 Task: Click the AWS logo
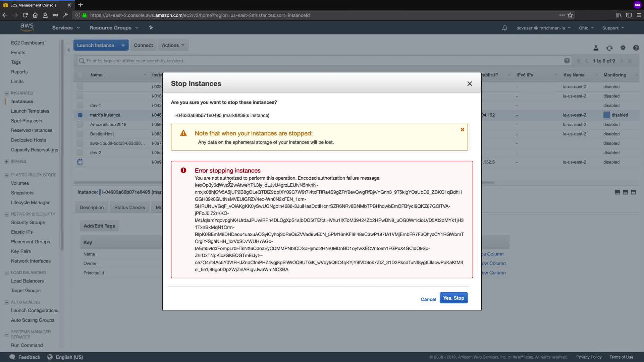[x=27, y=27]
